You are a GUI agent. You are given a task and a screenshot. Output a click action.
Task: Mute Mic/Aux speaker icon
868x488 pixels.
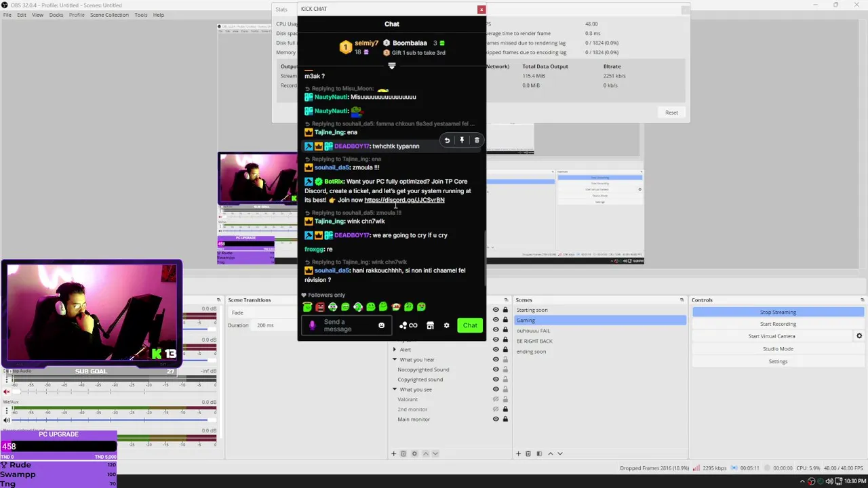pos(7,420)
